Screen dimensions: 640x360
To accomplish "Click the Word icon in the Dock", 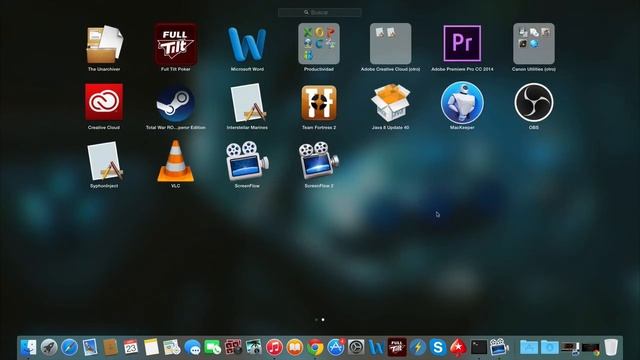I will tap(376, 347).
